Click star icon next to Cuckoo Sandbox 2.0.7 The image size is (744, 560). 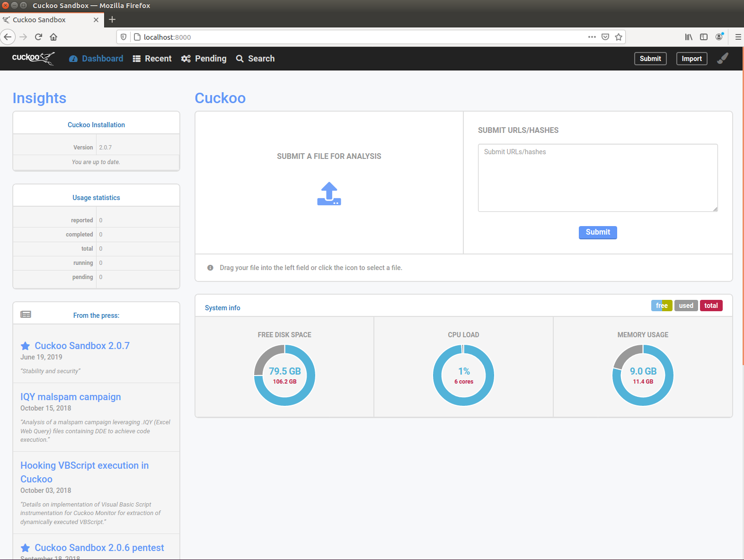pyautogui.click(x=26, y=346)
